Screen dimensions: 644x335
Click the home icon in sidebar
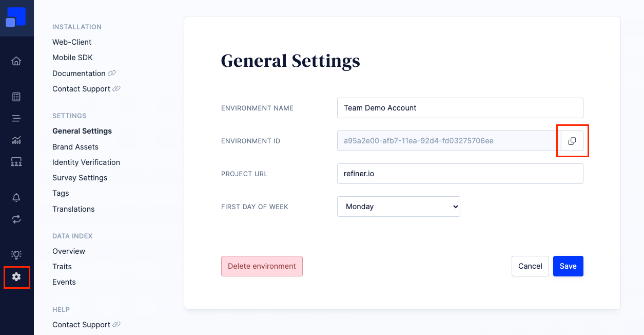[16, 61]
